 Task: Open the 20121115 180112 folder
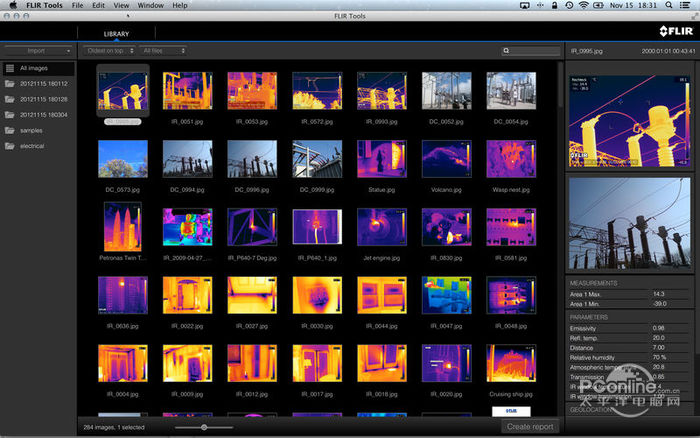coord(43,84)
